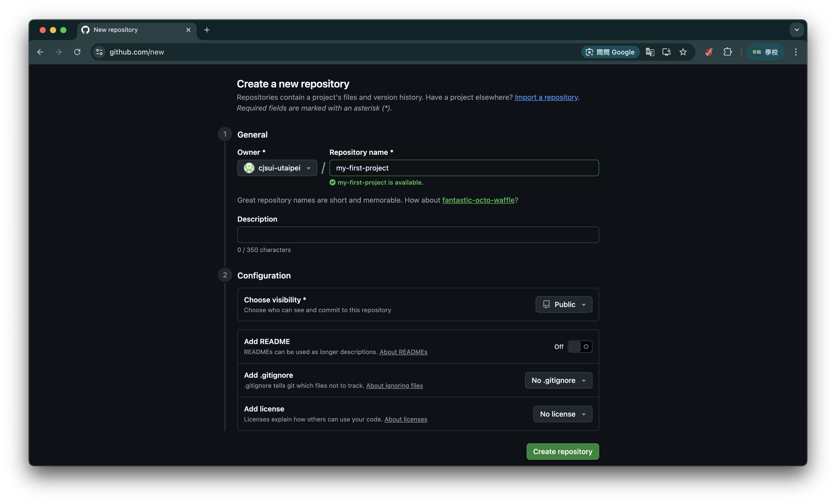836x504 pixels.
Task: Click the install app icon
Action: (x=666, y=52)
